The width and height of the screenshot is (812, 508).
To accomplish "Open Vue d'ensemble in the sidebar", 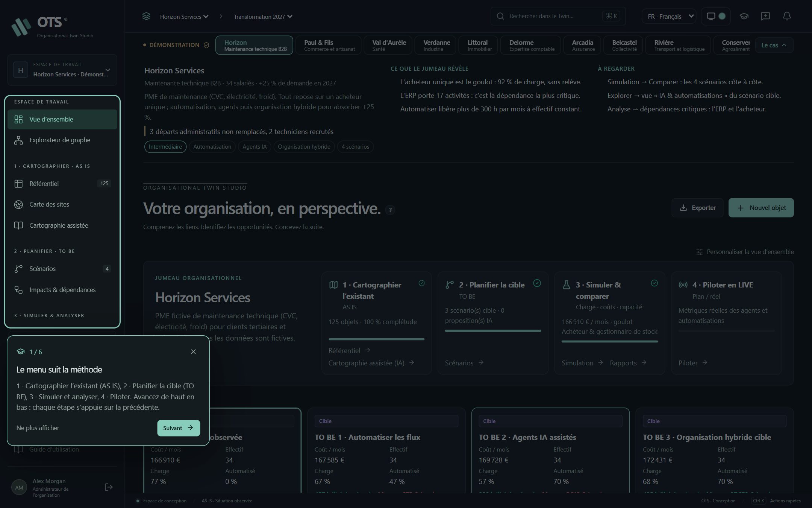I will [62, 119].
